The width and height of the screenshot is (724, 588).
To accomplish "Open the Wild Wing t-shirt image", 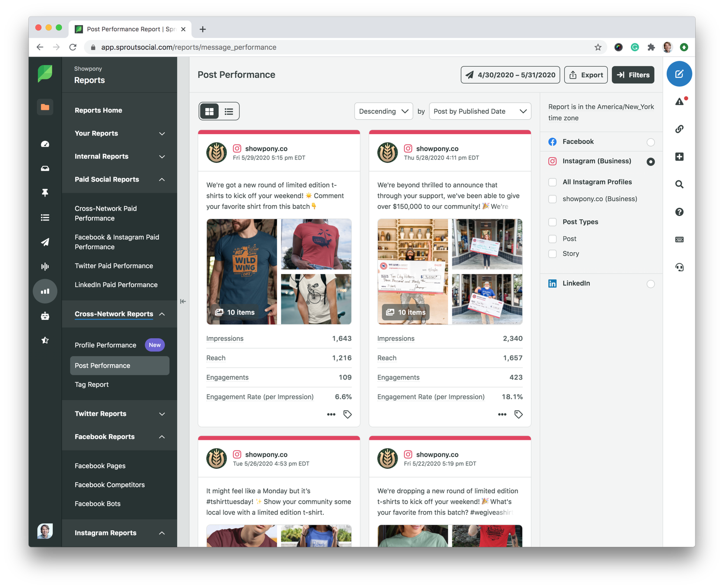I will point(242,272).
